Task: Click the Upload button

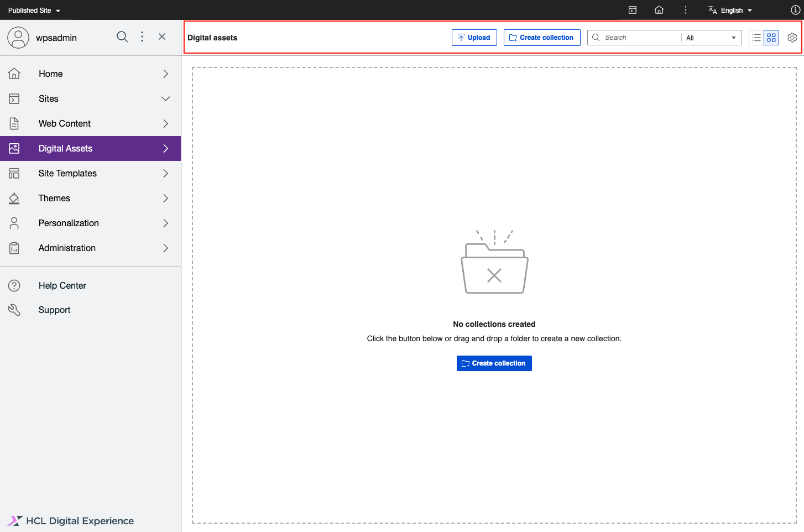Action: (474, 37)
